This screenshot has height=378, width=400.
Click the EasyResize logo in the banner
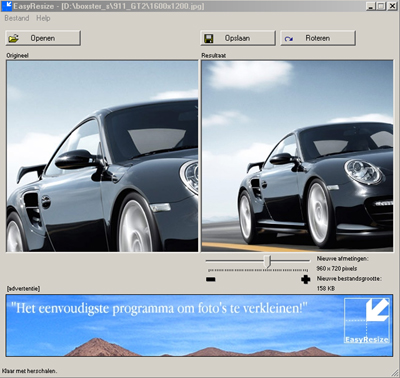point(367,320)
